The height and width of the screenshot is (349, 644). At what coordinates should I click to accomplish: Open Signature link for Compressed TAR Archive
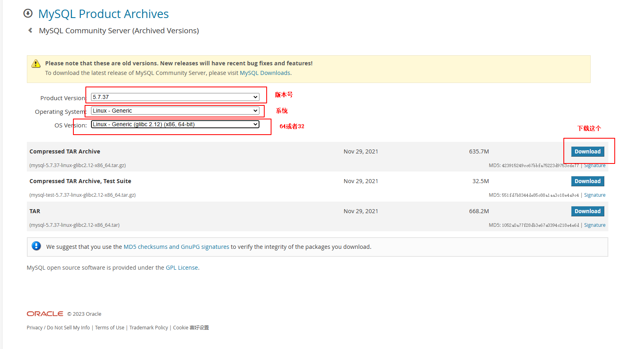[595, 165]
